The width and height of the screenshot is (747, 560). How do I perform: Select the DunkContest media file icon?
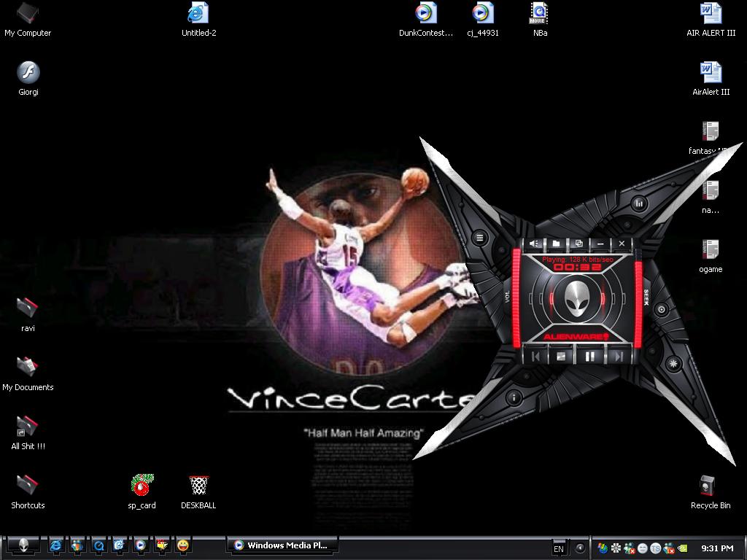pos(426,20)
